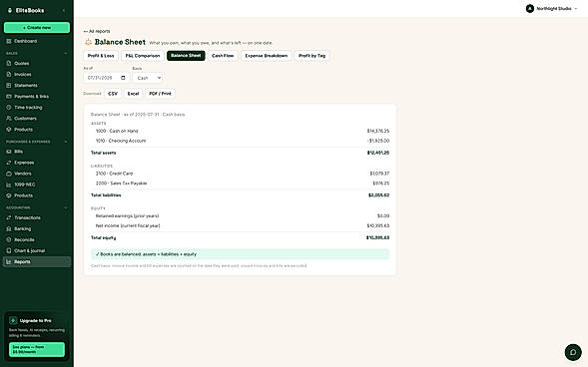This screenshot has width=588, height=367.
Task: Open the chat support bubble icon
Action: pos(573,352)
